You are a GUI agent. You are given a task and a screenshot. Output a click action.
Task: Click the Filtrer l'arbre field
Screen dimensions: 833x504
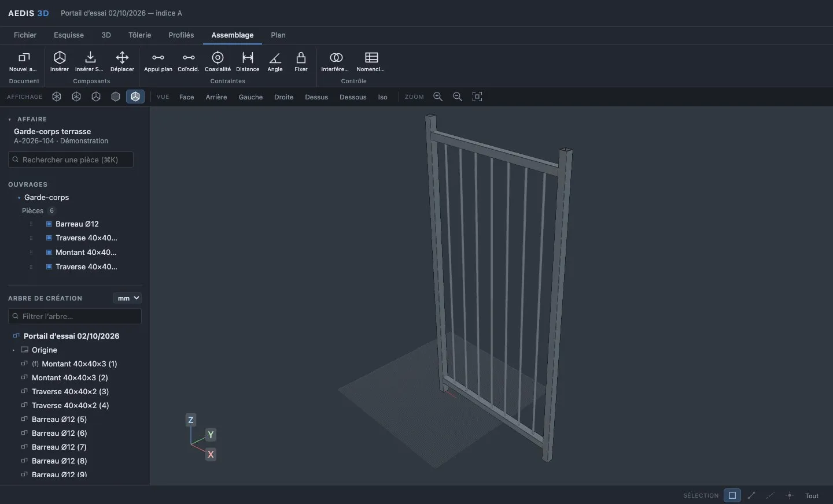[75, 316]
